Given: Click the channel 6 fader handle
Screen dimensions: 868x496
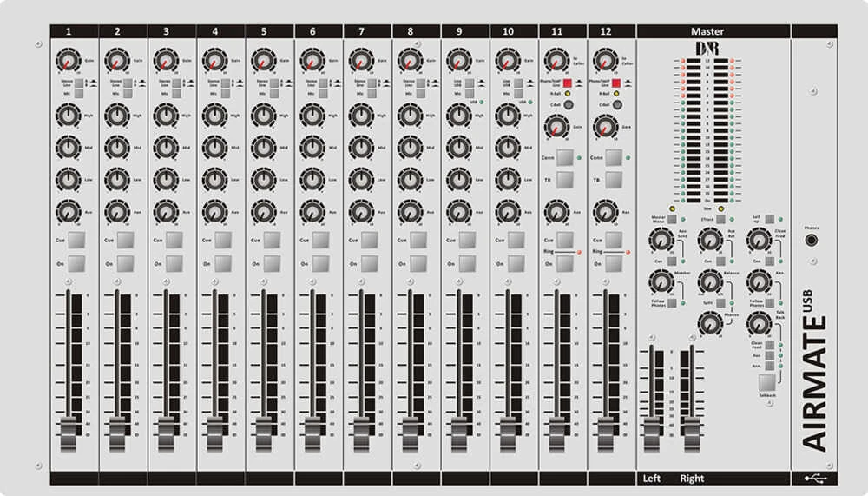Looking at the screenshot, I should [x=311, y=427].
